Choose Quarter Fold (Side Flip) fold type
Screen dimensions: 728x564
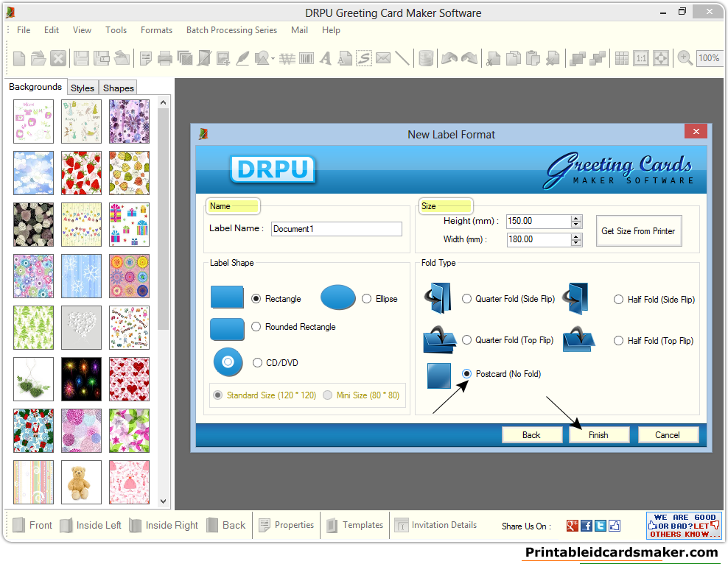(x=466, y=299)
